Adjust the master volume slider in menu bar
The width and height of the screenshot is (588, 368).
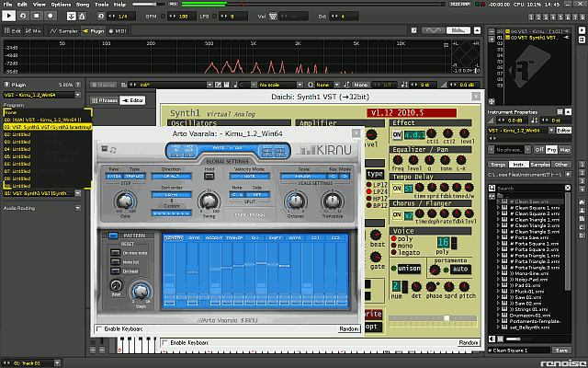point(148,4)
